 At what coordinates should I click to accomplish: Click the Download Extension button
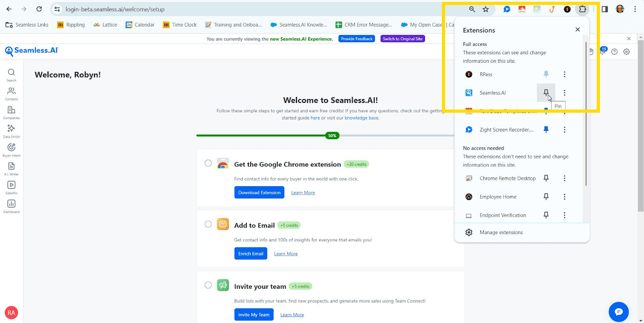coord(259,192)
